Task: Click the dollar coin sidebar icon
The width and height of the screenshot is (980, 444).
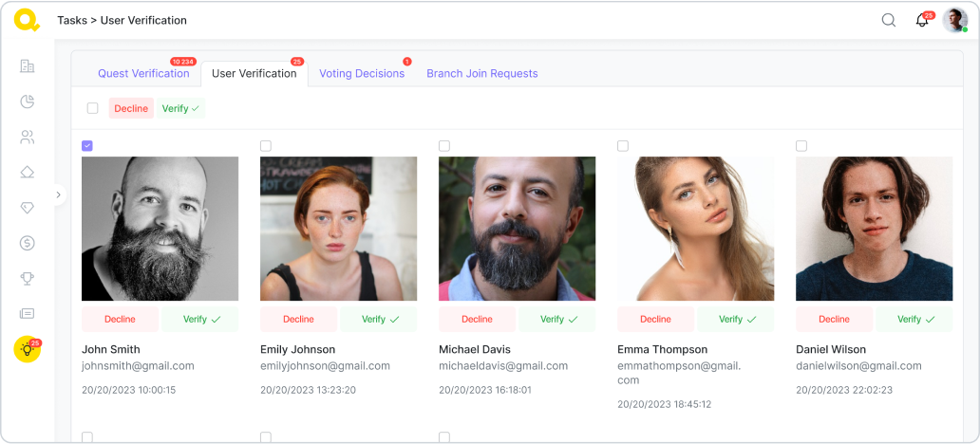Action: click(28, 243)
